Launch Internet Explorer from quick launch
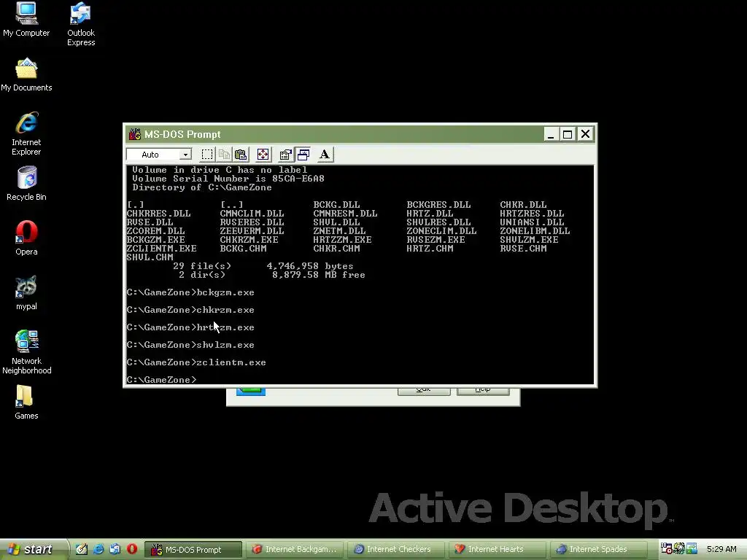This screenshot has height=560, width=747. [x=98, y=549]
